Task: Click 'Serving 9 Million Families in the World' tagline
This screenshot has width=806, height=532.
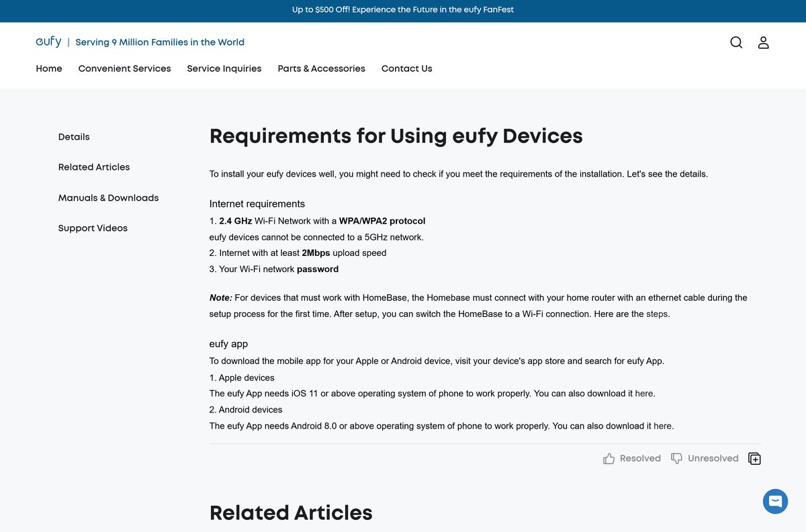Action: coord(160,42)
